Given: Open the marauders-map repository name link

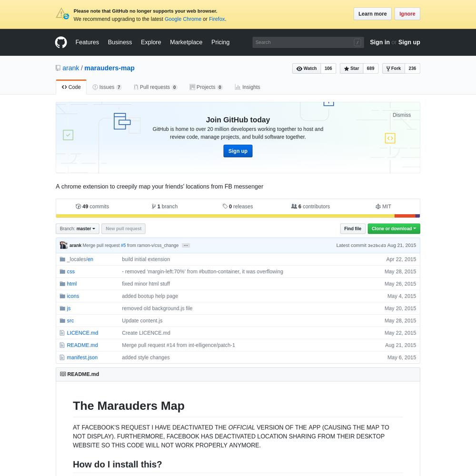Looking at the screenshot, I should click(109, 68).
